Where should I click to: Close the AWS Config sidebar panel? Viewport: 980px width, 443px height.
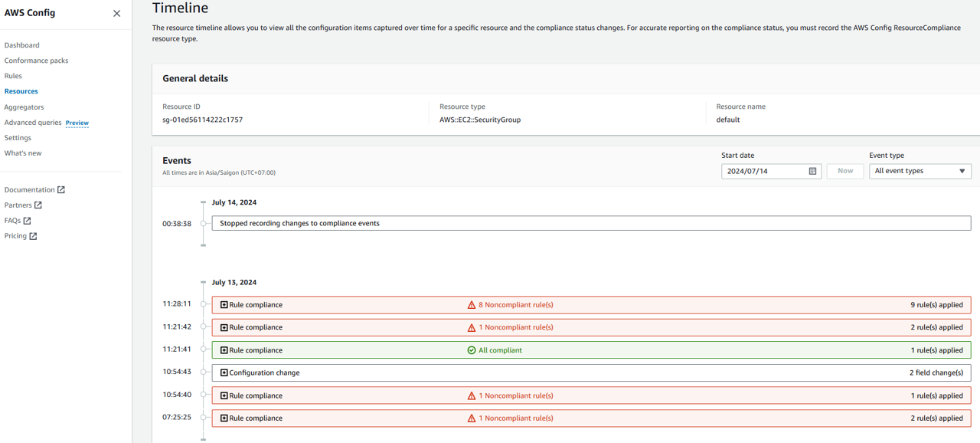coord(116,13)
